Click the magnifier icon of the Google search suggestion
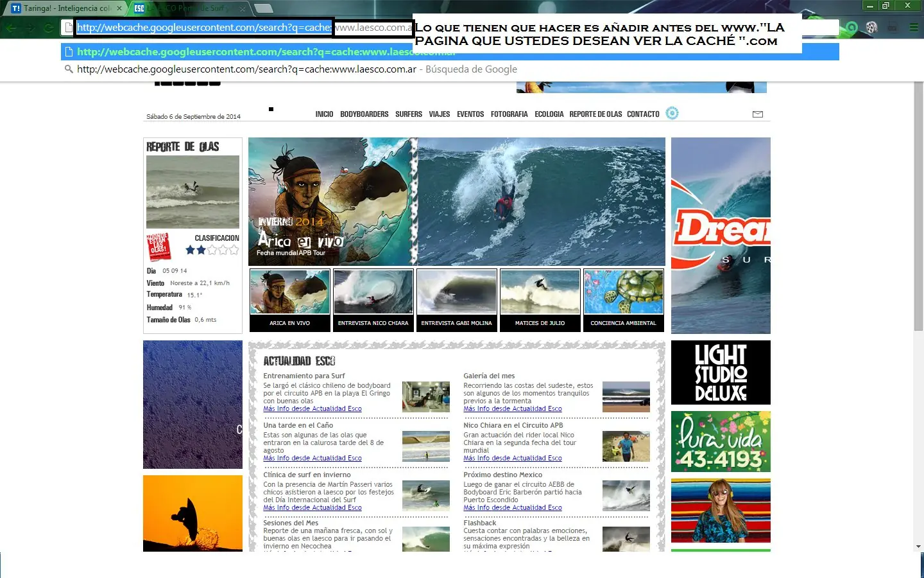 (x=69, y=69)
